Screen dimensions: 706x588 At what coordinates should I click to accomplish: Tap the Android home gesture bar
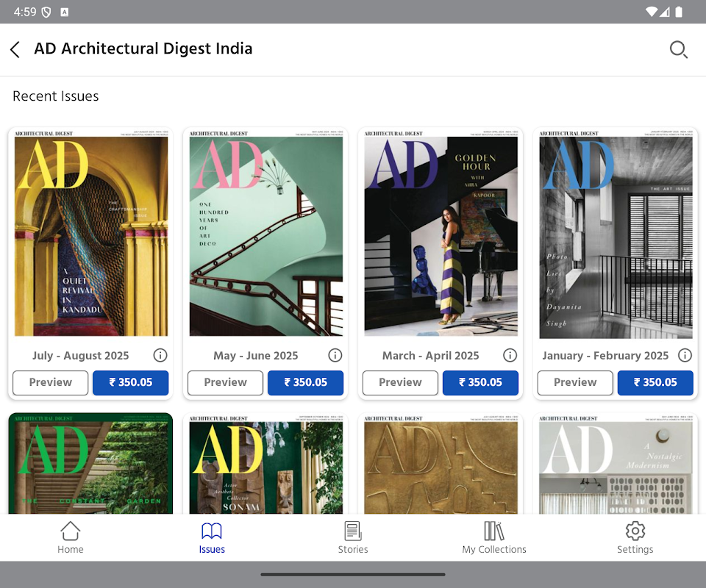tap(353, 575)
